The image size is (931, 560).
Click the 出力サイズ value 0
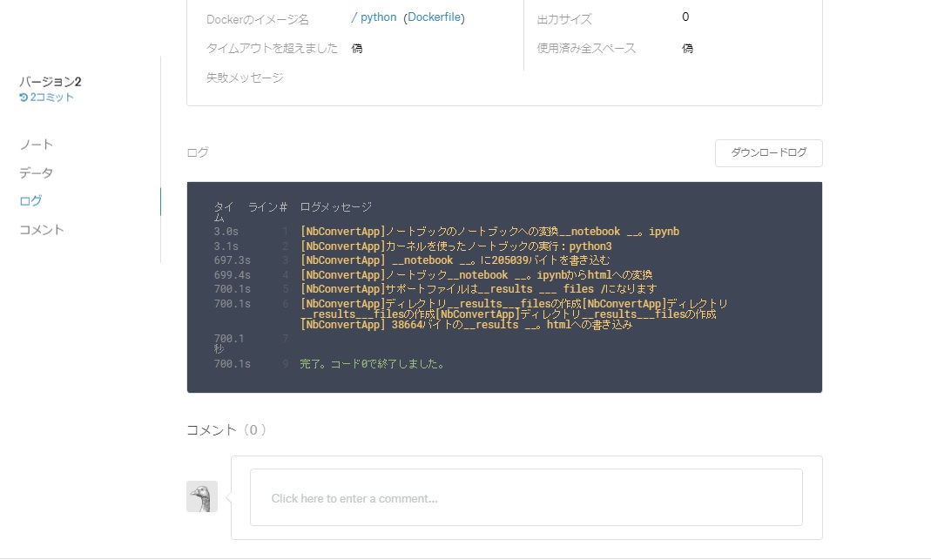pyautogui.click(x=685, y=16)
